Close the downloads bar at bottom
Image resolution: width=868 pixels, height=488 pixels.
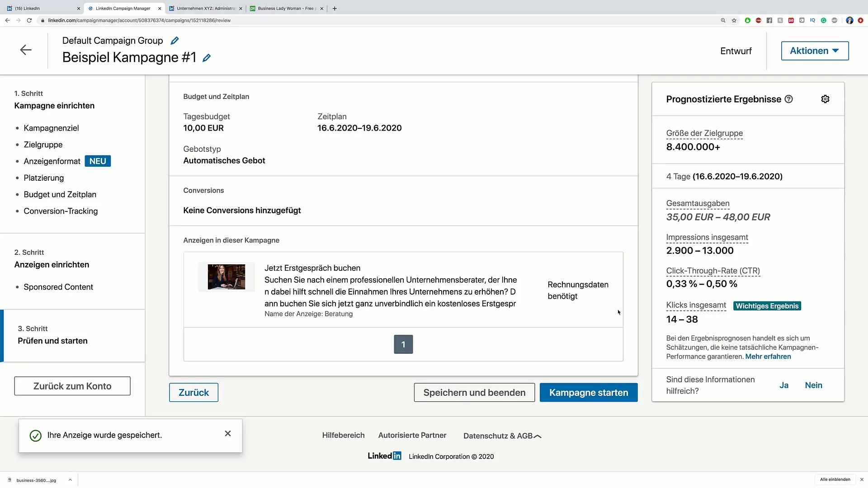(862, 479)
